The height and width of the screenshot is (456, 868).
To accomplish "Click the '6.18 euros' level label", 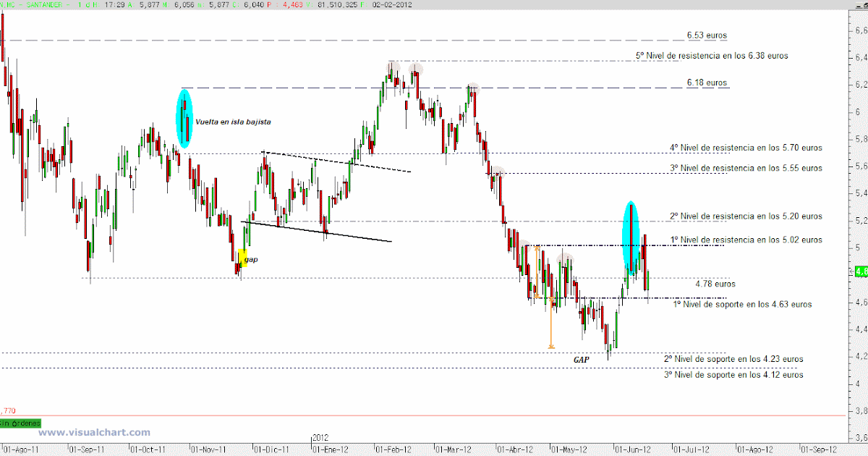I will tap(707, 83).
